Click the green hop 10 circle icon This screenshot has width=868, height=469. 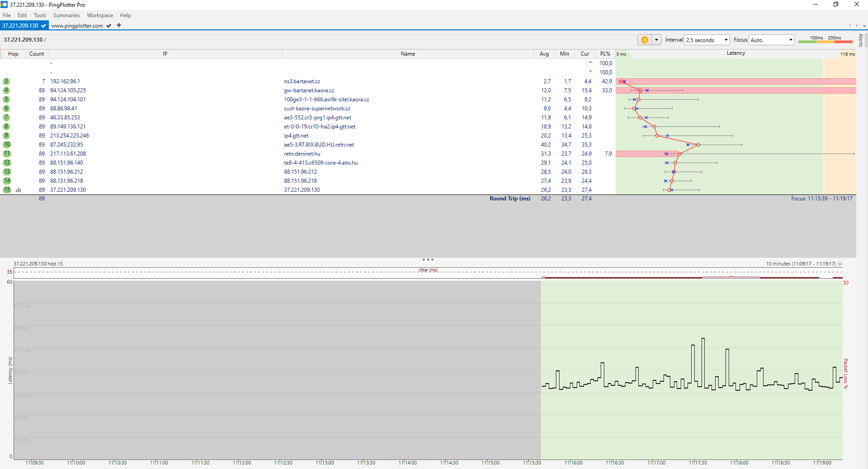(x=7, y=145)
